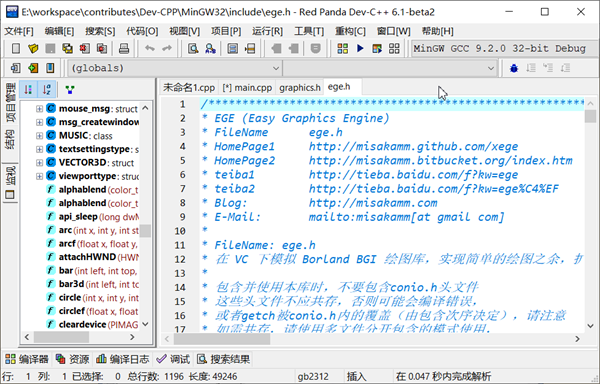Click the toggle bookmark shield icon
Image resolution: width=600 pixels, height=384 pixels.
tap(315, 49)
